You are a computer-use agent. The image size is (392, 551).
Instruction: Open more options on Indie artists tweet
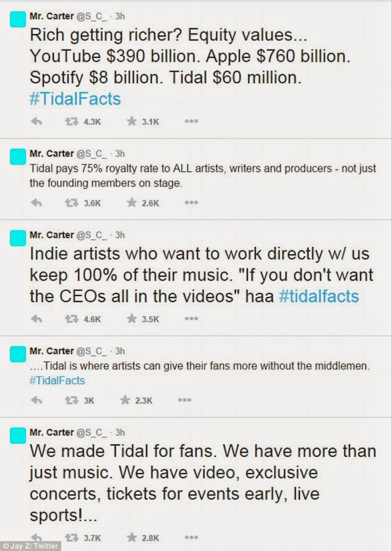point(191,320)
